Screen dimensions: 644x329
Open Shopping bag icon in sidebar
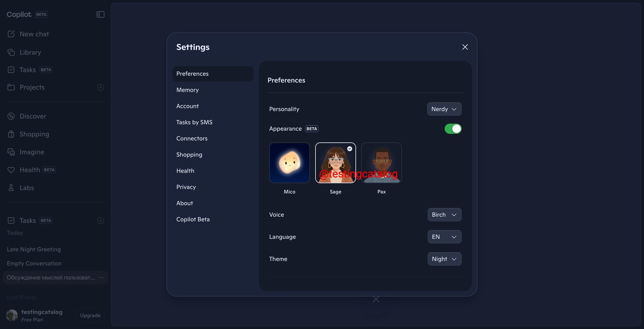pyautogui.click(x=11, y=134)
